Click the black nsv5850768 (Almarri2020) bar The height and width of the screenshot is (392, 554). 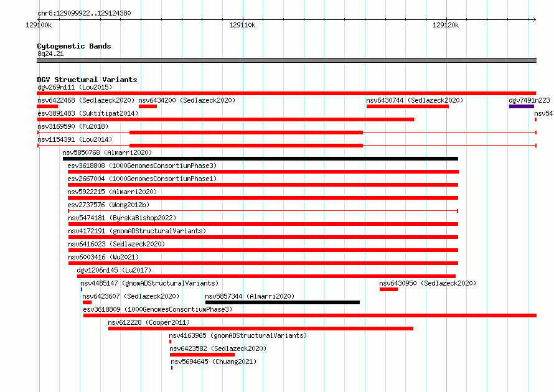(x=260, y=159)
